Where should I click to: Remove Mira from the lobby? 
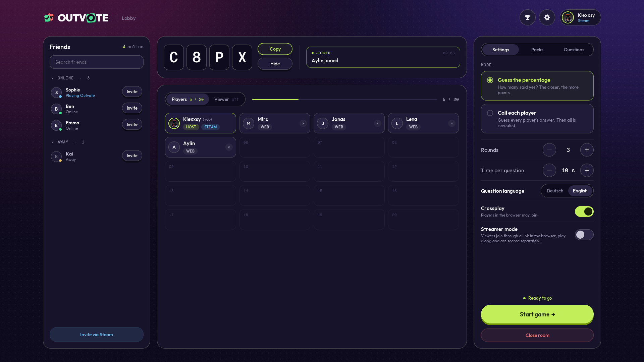tap(303, 123)
